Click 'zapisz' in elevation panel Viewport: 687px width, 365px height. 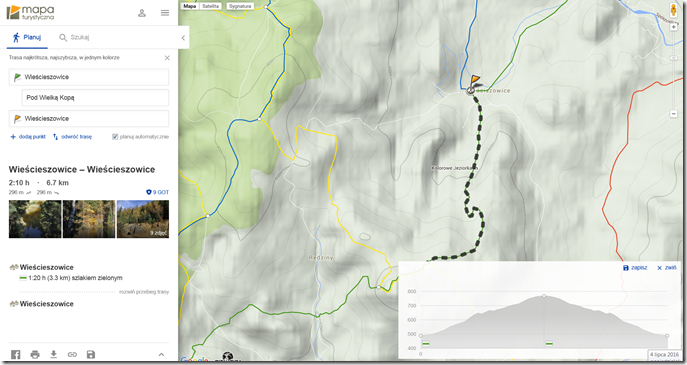635,268
